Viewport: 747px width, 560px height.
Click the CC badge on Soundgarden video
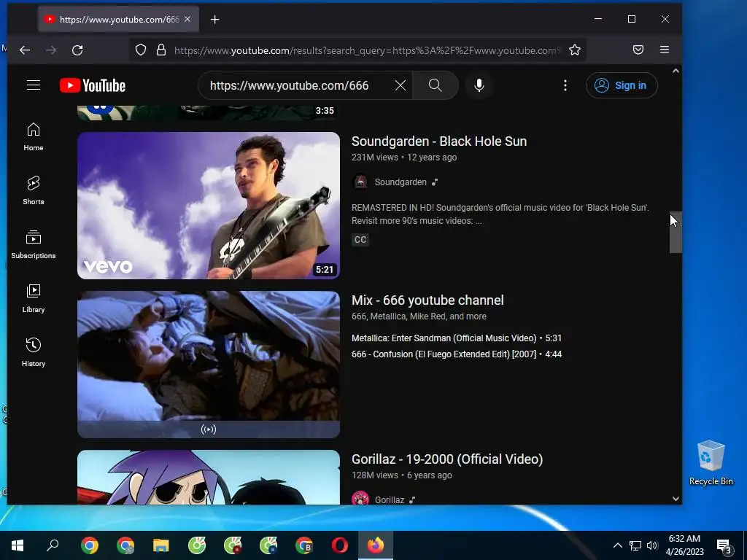[x=360, y=239]
